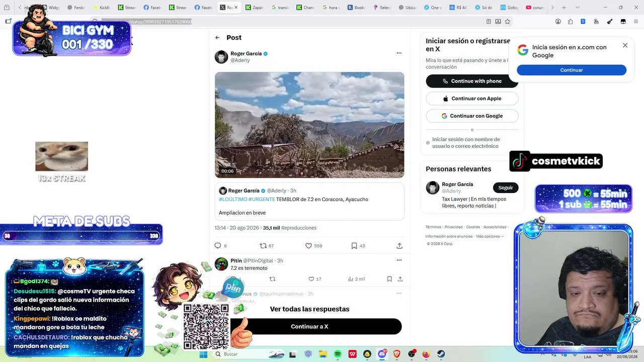Play the earthquake video in the post

click(309, 125)
